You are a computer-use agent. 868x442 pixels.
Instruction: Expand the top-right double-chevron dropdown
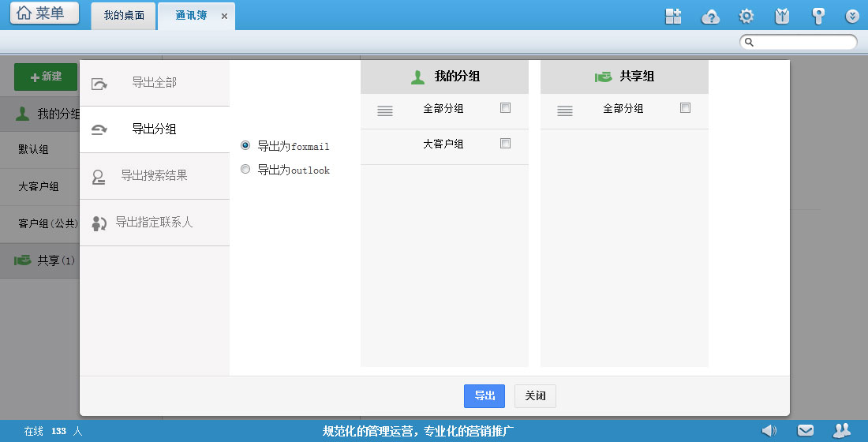(851, 16)
